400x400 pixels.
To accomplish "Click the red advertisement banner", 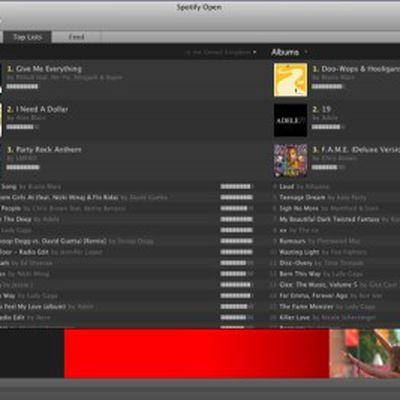I will [197, 353].
